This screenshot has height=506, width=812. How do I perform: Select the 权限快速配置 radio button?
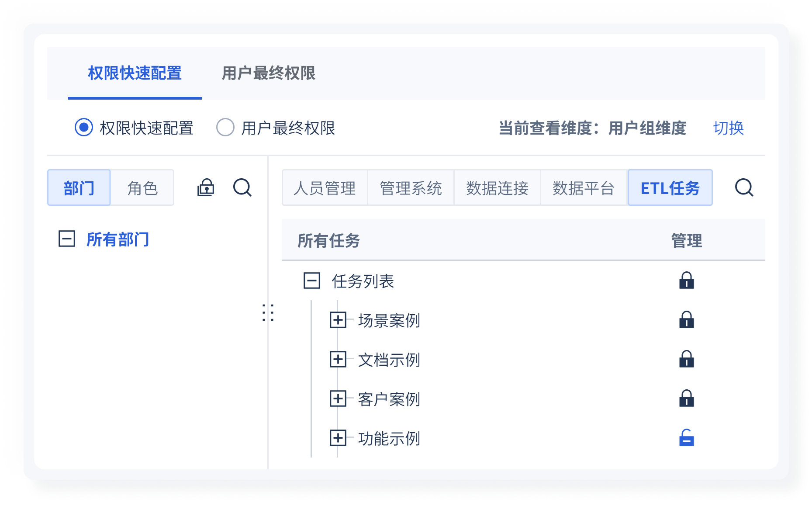[84, 128]
